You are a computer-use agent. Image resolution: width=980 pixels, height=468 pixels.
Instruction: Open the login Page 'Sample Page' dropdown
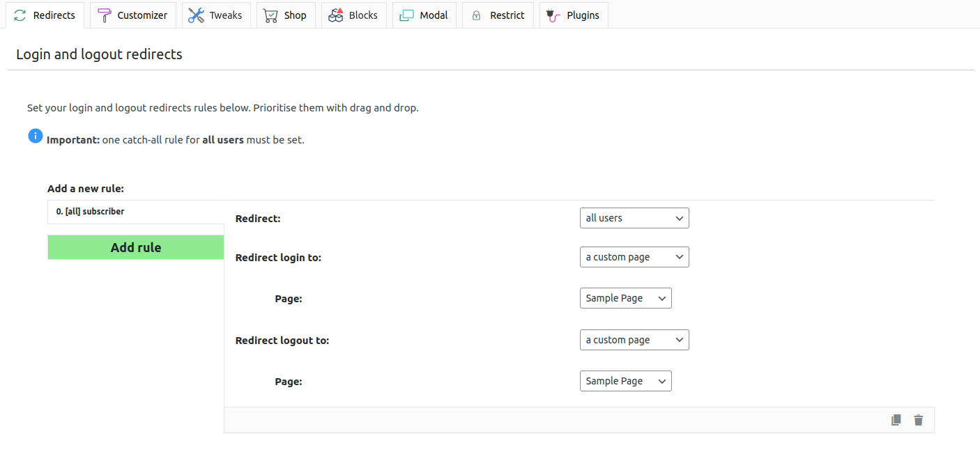coord(625,298)
